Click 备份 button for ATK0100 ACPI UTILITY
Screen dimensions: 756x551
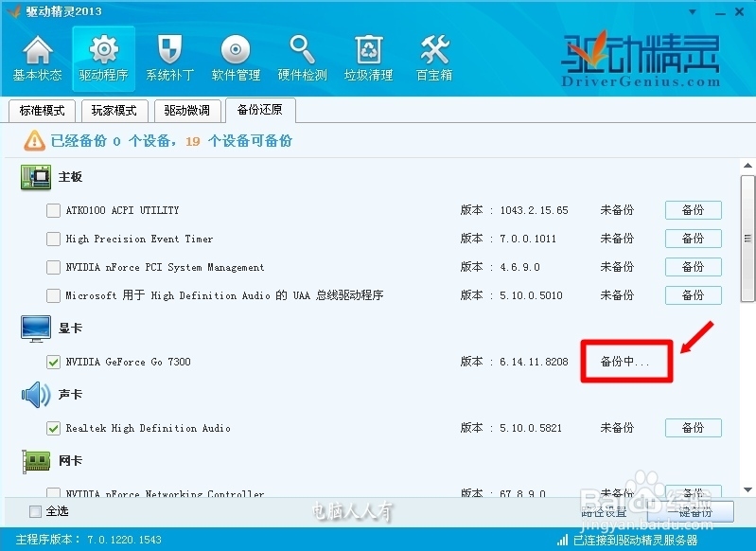(694, 210)
